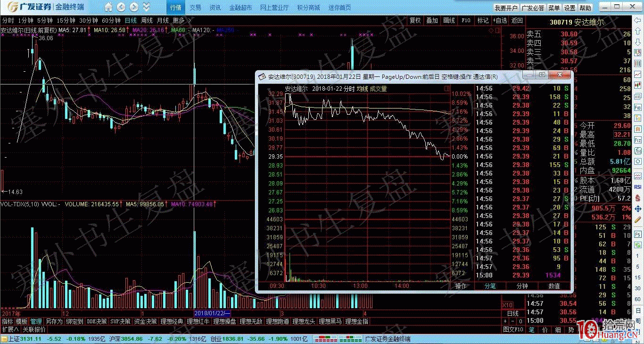
Task: Select the 资金决策 indicator tab
Action: coord(146,321)
